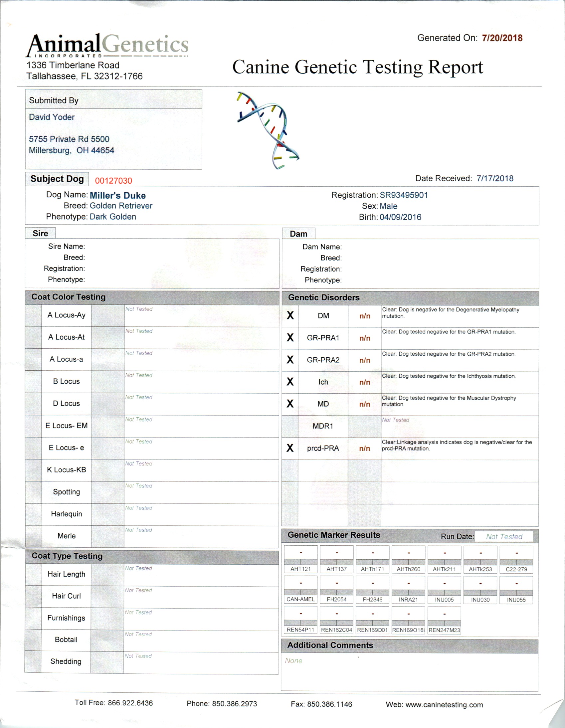Screen dimensions: 565x728
Task: Click the CAN-AMEL marker cell
Action: [301, 590]
